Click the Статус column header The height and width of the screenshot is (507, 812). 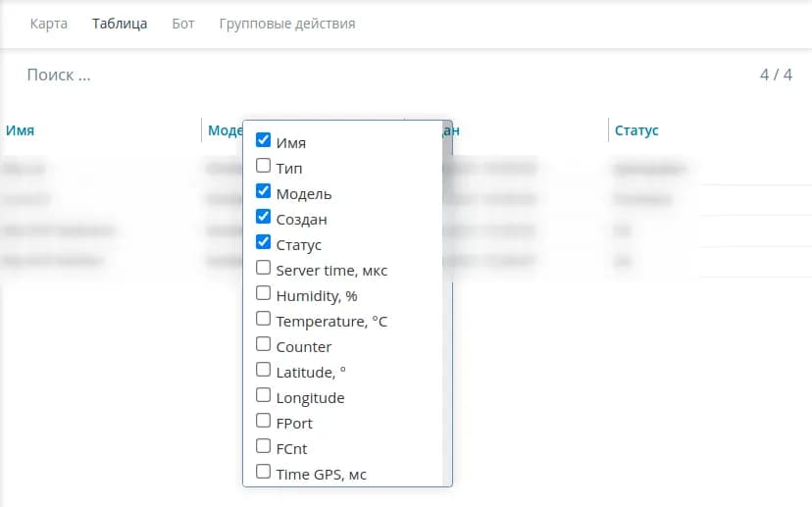[636, 130]
